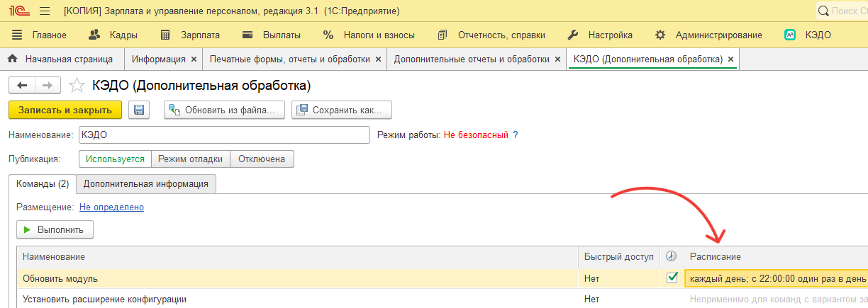Screen dimensions: 868x308
Task: Toggle schedule checkbox for Обновить модуль
Action: click(672, 278)
